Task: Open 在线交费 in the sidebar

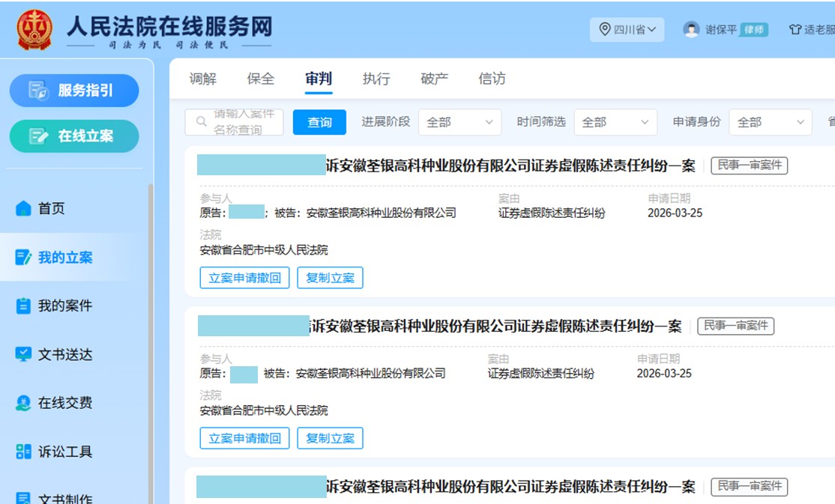Action: [74, 403]
